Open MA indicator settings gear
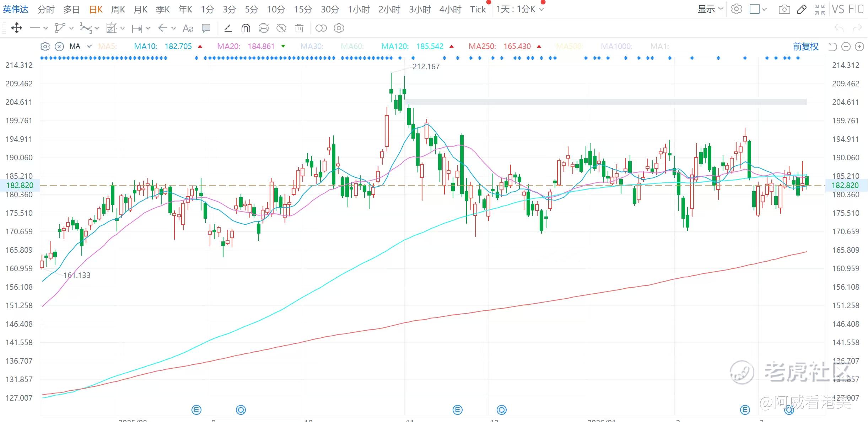868x422 pixels. coord(45,47)
